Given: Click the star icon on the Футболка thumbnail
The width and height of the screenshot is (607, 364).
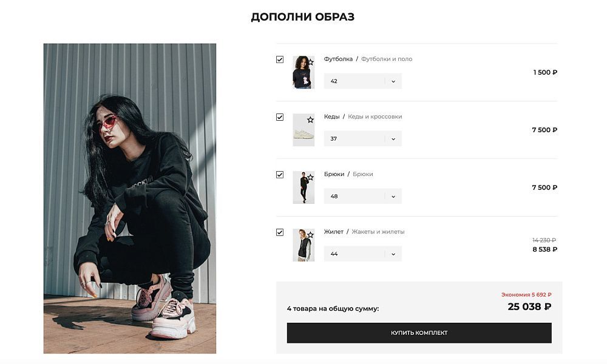Looking at the screenshot, I should pos(311,62).
